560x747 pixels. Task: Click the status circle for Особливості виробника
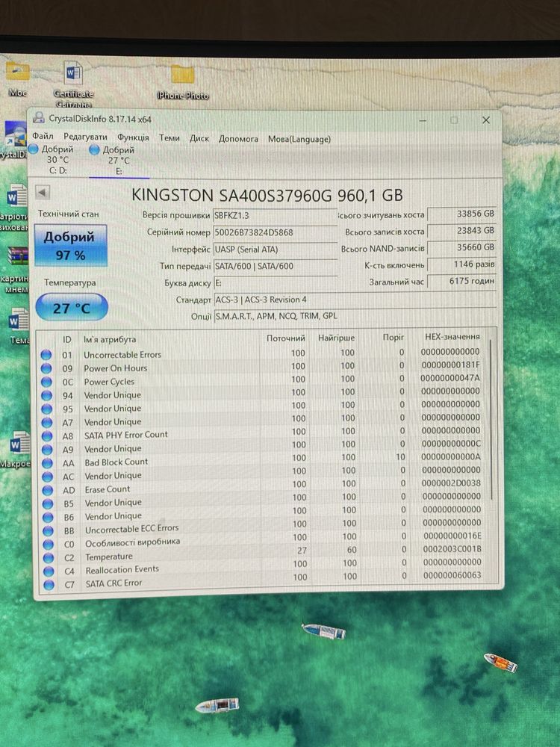[48, 544]
